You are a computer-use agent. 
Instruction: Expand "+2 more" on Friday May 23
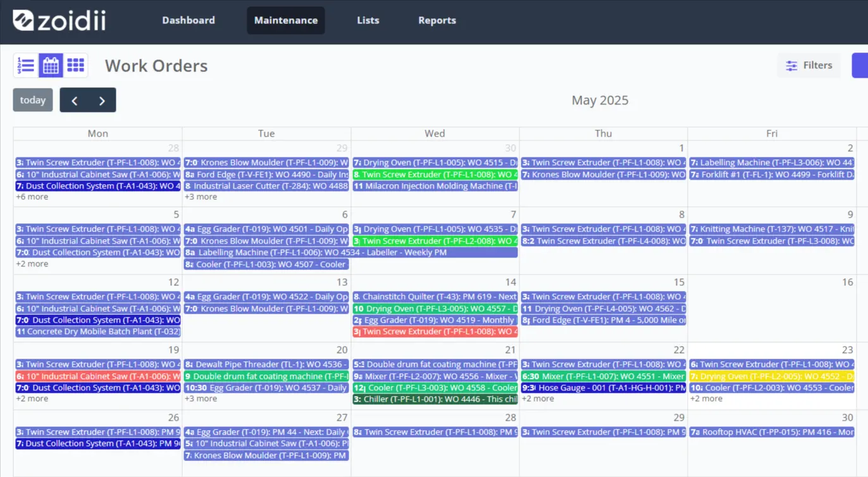point(706,399)
